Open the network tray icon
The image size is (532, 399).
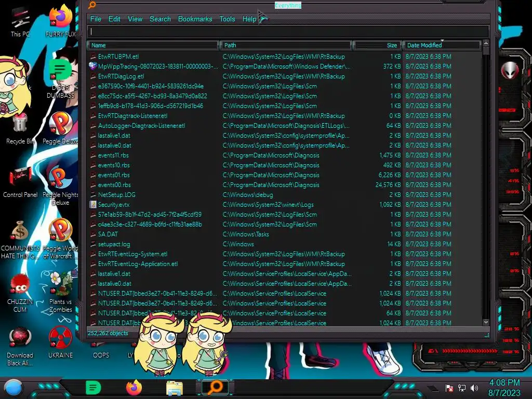(x=462, y=388)
